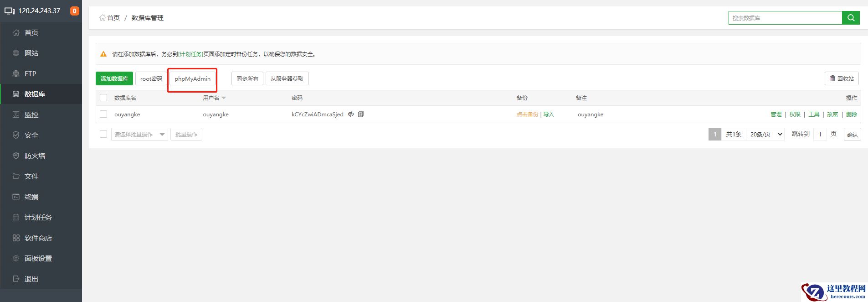Click the password text kCYcZwiADmcaSjed
This screenshot has height=302, width=868.
point(318,114)
